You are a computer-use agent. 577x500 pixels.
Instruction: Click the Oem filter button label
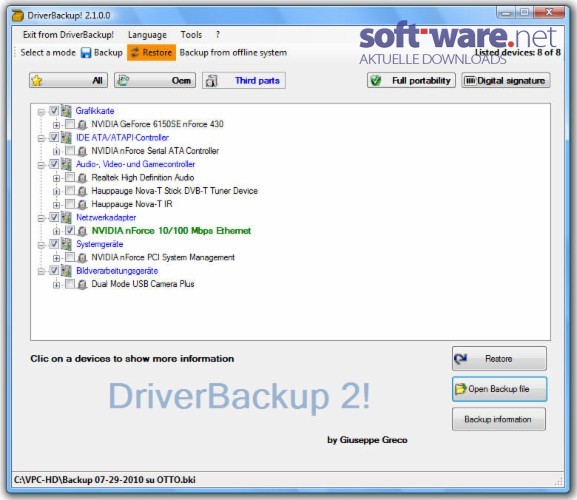click(181, 81)
